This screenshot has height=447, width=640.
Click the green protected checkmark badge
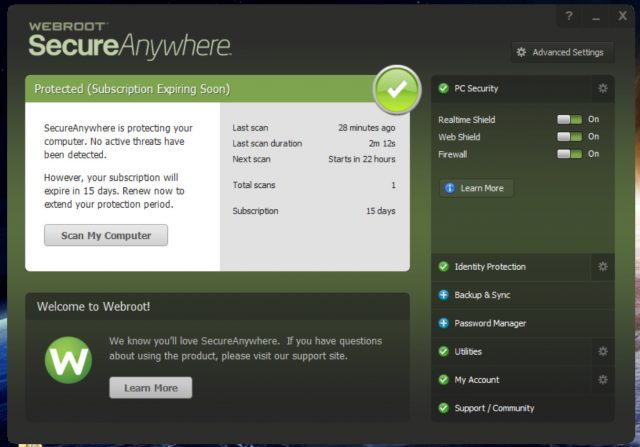coord(396,89)
